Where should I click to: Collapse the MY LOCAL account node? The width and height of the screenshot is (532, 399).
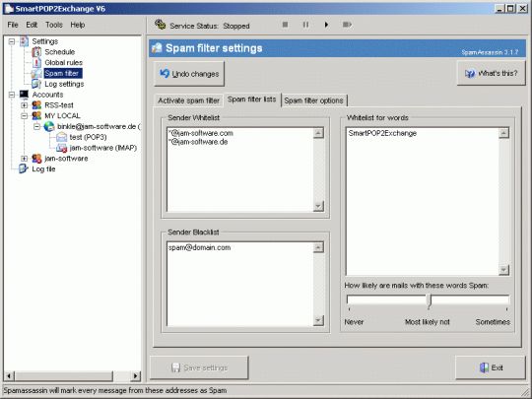coord(24,115)
